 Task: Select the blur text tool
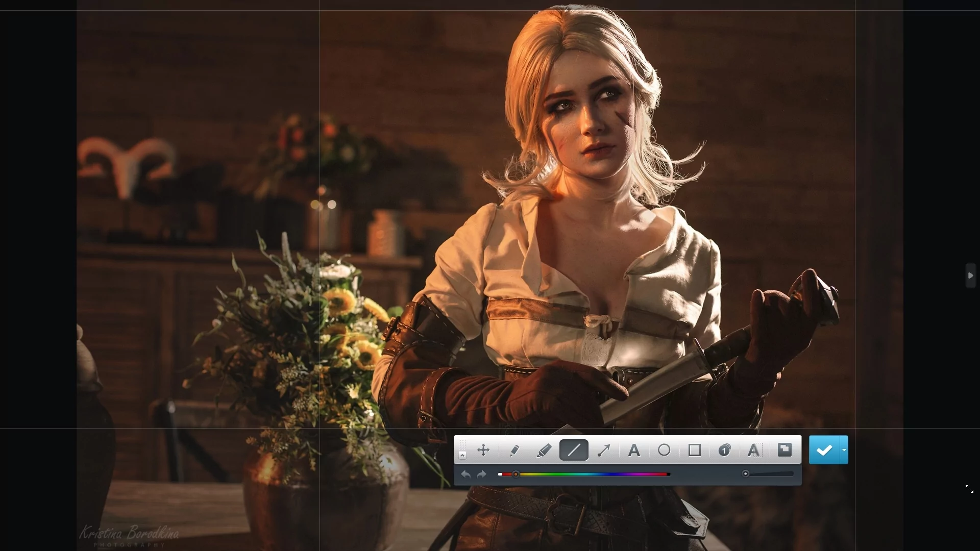click(x=754, y=450)
